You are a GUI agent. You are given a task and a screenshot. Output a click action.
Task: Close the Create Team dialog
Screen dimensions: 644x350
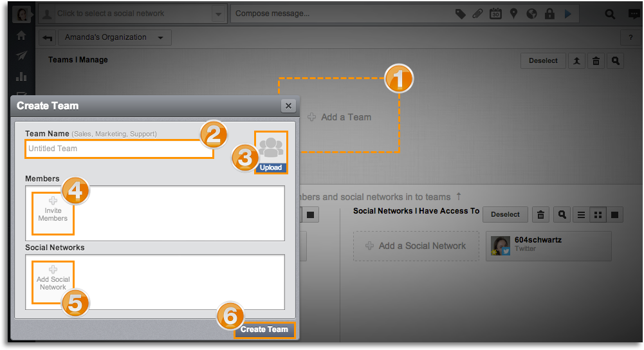point(288,106)
